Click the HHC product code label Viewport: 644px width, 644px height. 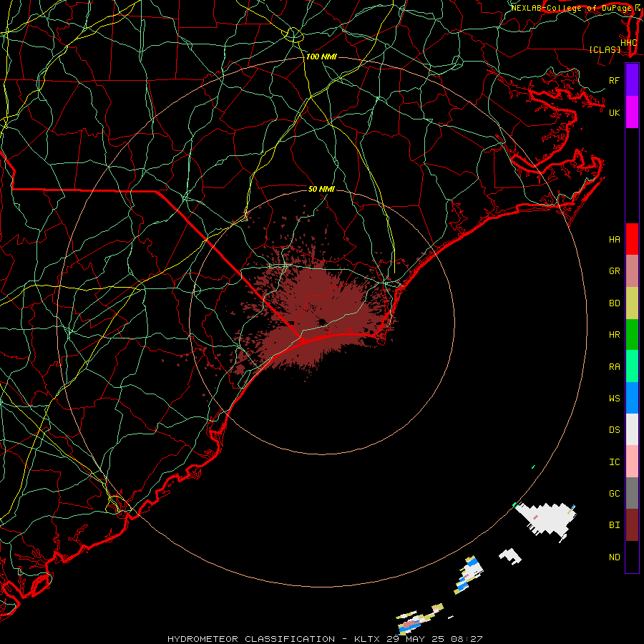629,43
